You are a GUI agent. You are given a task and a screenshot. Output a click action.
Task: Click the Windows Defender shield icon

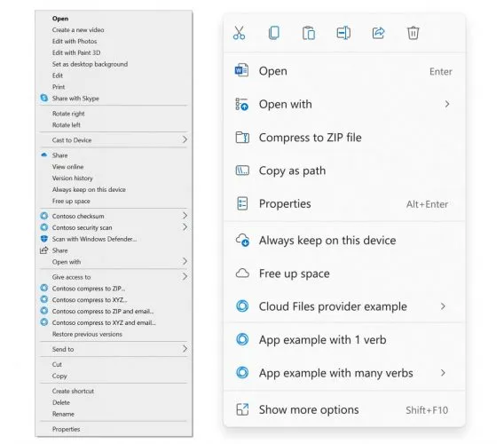[x=44, y=239]
